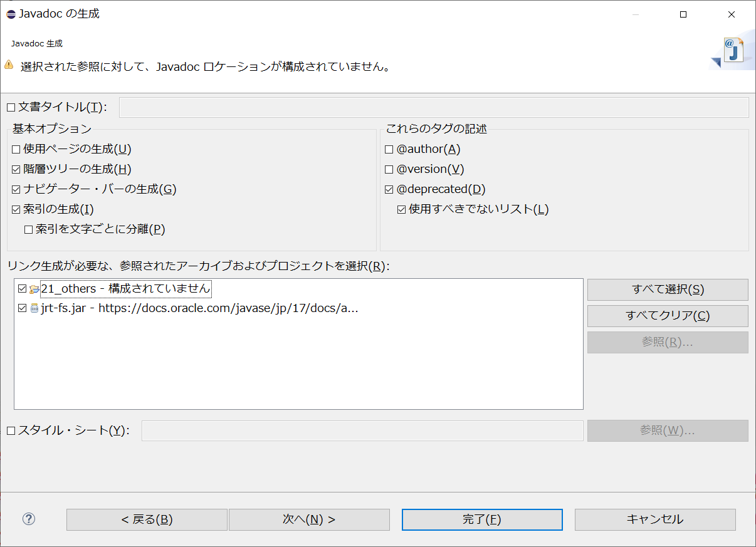Go to next page with 次へ
Image resolution: width=756 pixels, height=547 pixels.
pos(309,519)
